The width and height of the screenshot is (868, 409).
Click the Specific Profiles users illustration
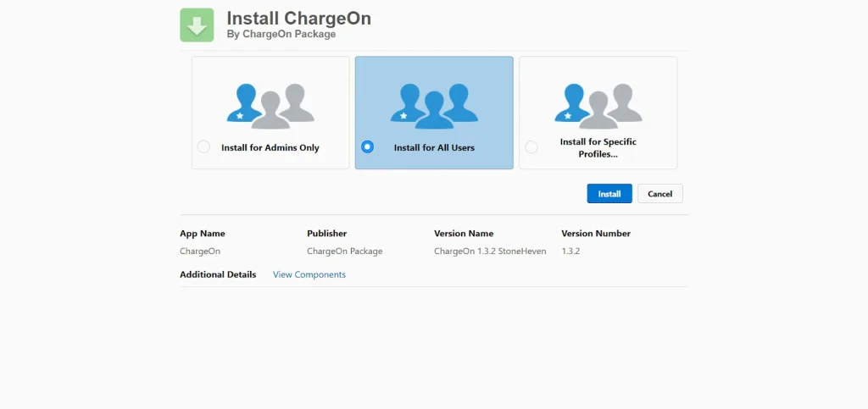point(598,106)
